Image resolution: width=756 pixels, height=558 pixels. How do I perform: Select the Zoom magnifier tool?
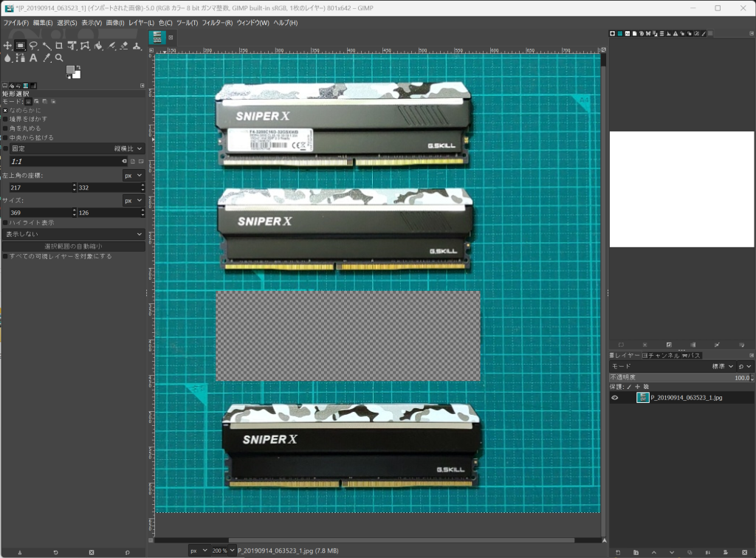(59, 58)
